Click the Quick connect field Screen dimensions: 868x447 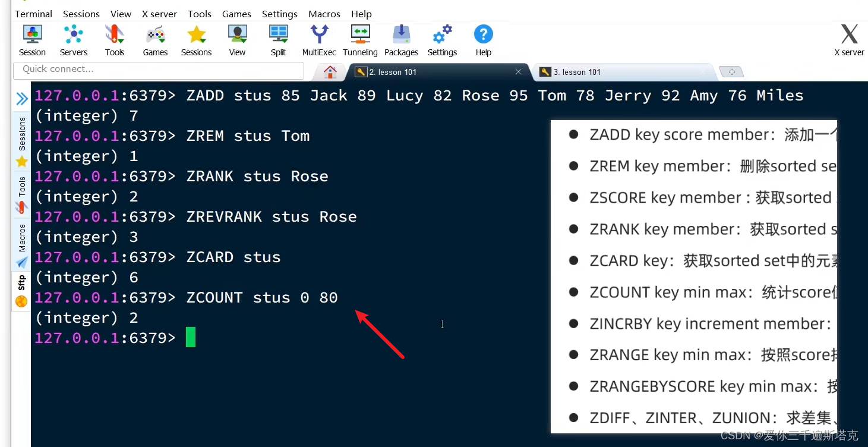(x=158, y=69)
